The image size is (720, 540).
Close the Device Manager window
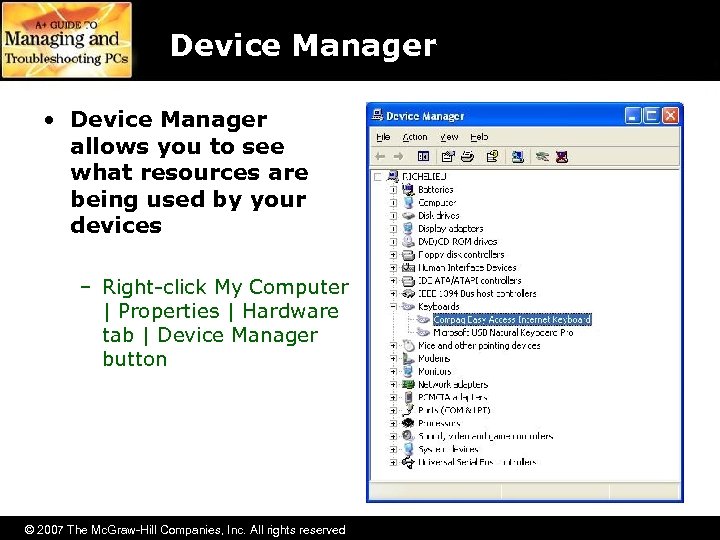pos(670,116)
